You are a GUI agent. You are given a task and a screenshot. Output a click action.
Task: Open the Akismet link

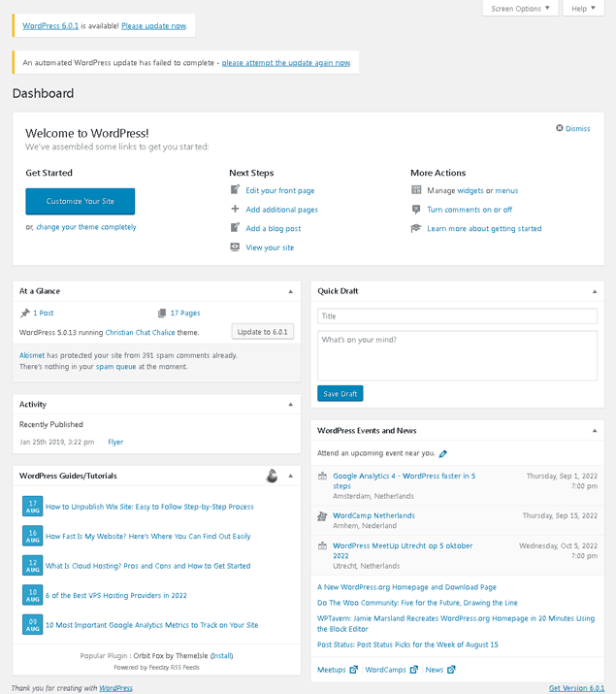click(x=32, y=355)
